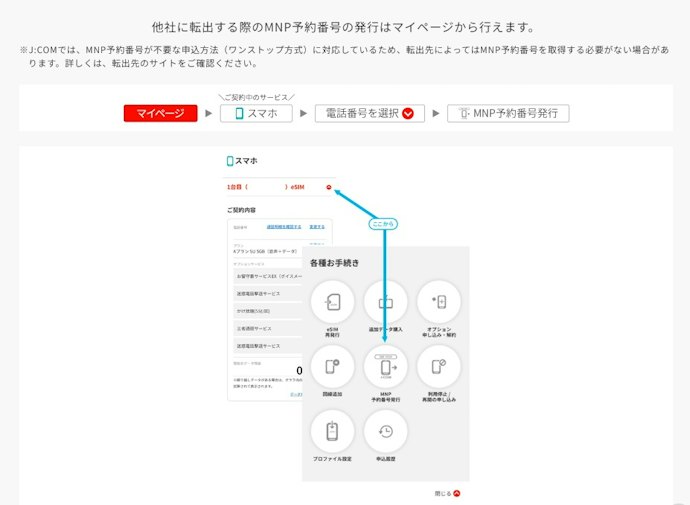This screenshot has height=505, width=690.
Task: Select the オプション申し込み・解約 circle icon
Action: 439,302
